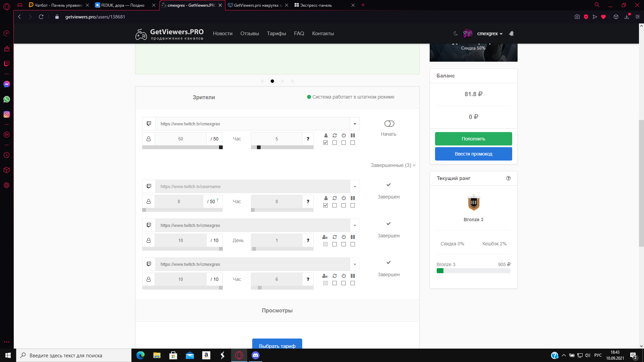Toggle pause checkbox in День completed task
This screenshot has height=362, width=644.
(353, 244)
